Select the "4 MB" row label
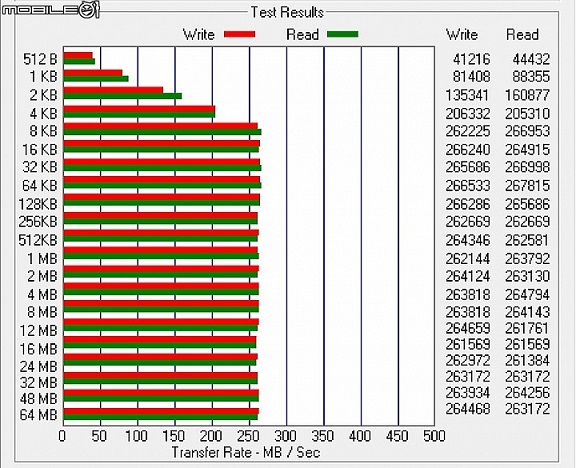The height and width of the screenshot is (468, 576). (42, 295)
